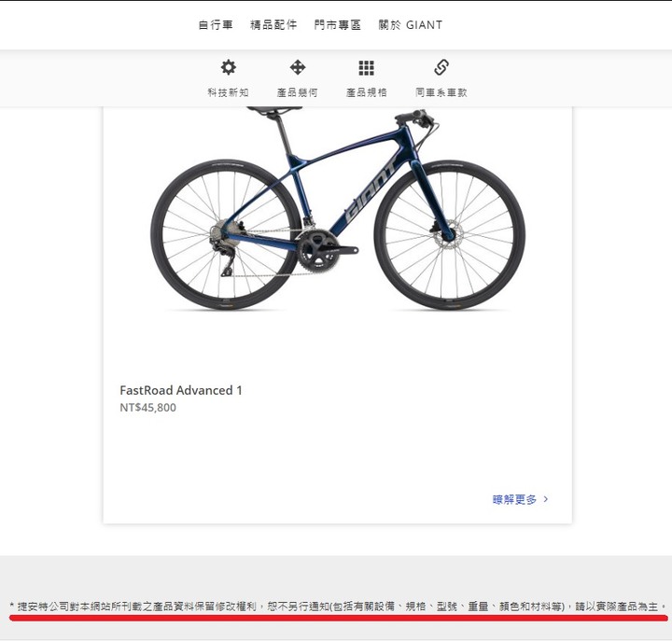Viewport: 672px width, 642px height.
Task: Open the 精品配件 menu
Action: click(273, 25)
